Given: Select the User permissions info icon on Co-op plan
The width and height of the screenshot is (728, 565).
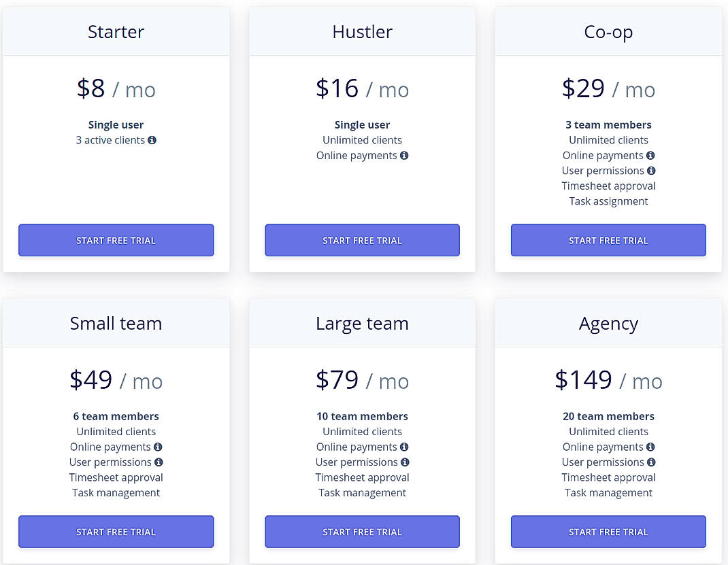Looking at the screenshot, I should pos(651,171).
